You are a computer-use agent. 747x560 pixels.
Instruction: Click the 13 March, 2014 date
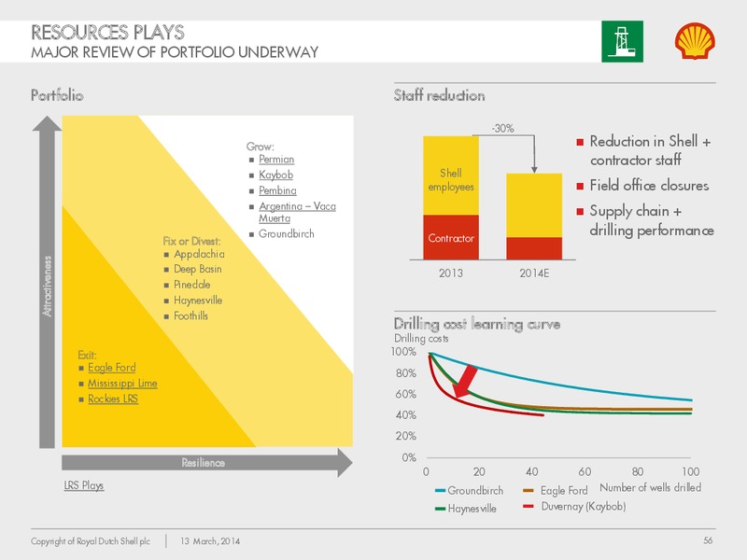point(210,541)
